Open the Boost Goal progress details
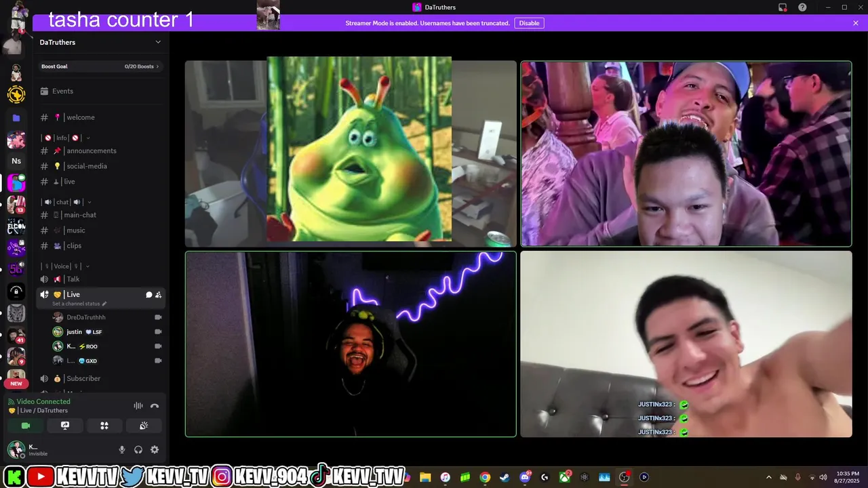 (x=100, y=66)
